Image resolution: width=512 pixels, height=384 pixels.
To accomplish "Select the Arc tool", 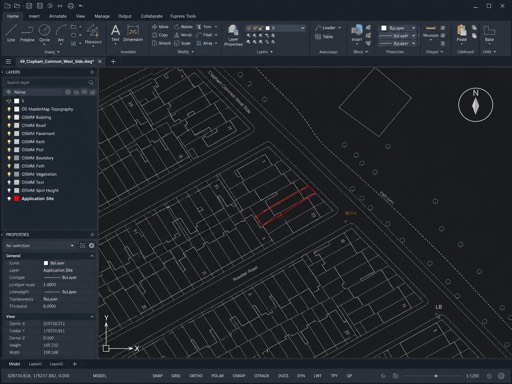I will [x=61, y=33].
